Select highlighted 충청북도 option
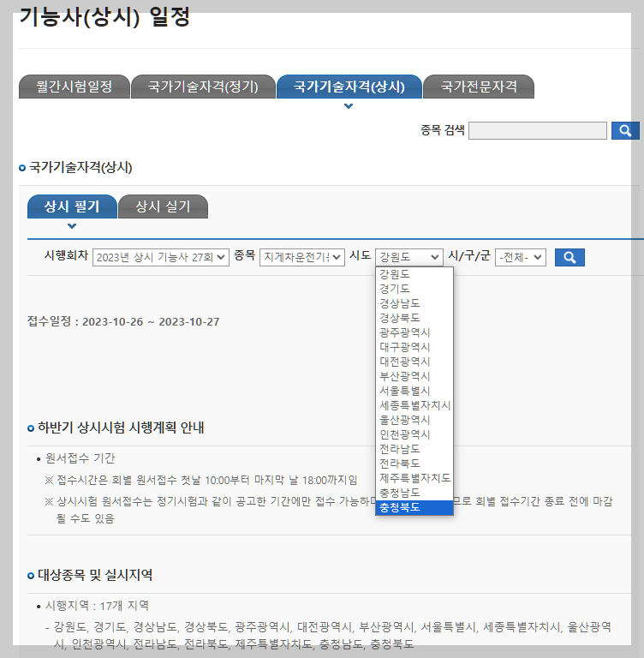The image size is (644, 658). (414, 507)
